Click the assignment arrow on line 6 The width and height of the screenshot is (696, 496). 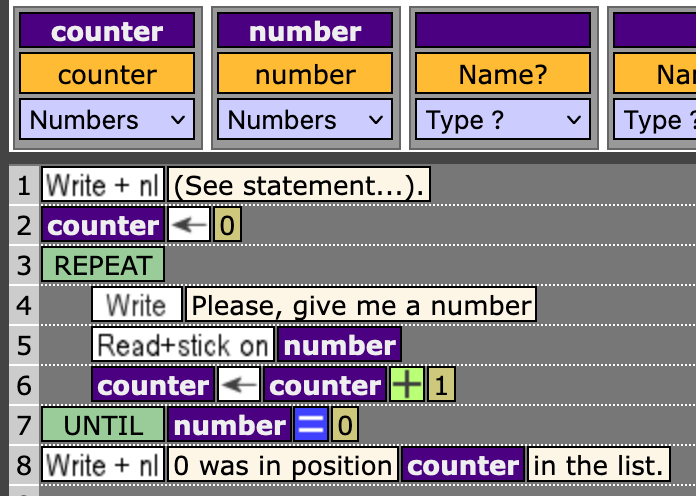(x=238, y=385)
